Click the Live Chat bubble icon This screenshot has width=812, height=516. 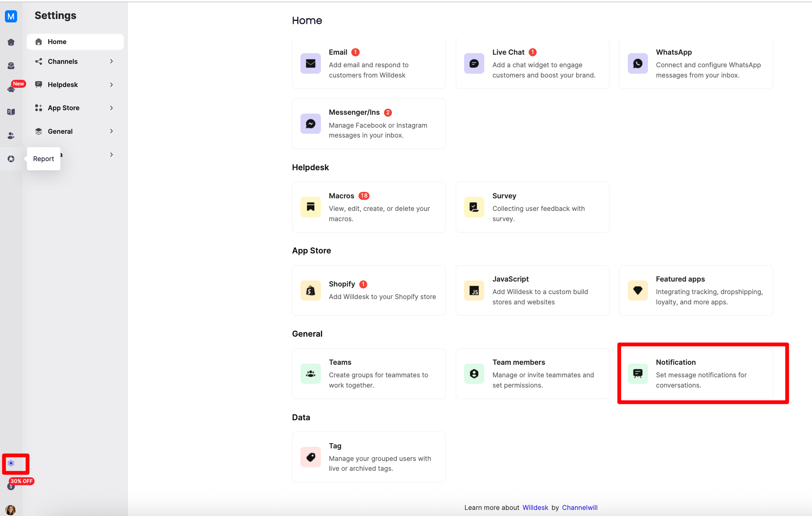[474, 63]
